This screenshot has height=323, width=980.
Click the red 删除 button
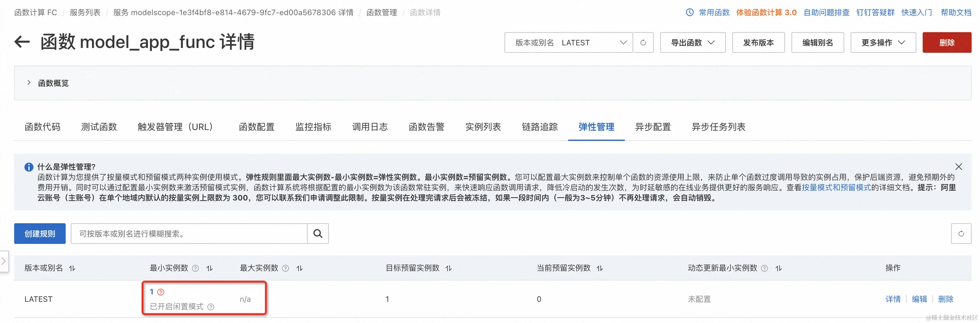(x=947, y=43)
